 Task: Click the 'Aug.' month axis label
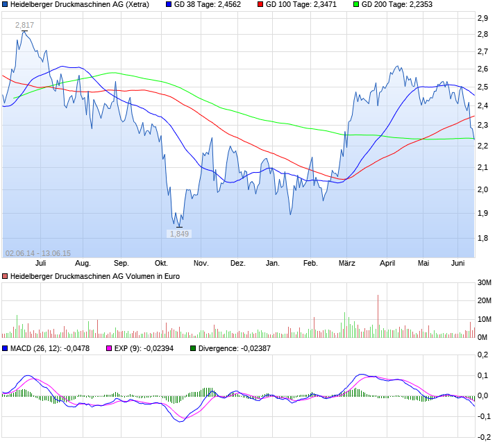[x=83, y=263]
